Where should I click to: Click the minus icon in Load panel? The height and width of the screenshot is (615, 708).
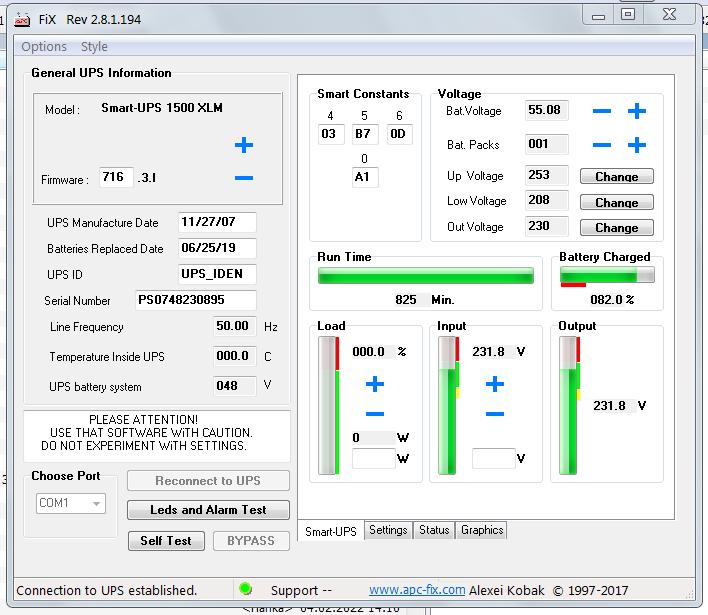point(375,414)
